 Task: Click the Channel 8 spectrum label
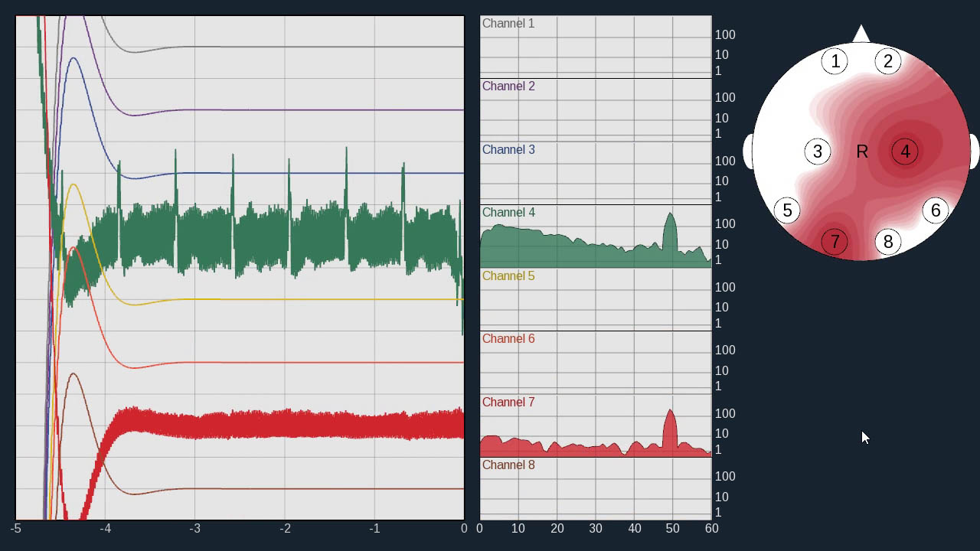tap(508, 465)
